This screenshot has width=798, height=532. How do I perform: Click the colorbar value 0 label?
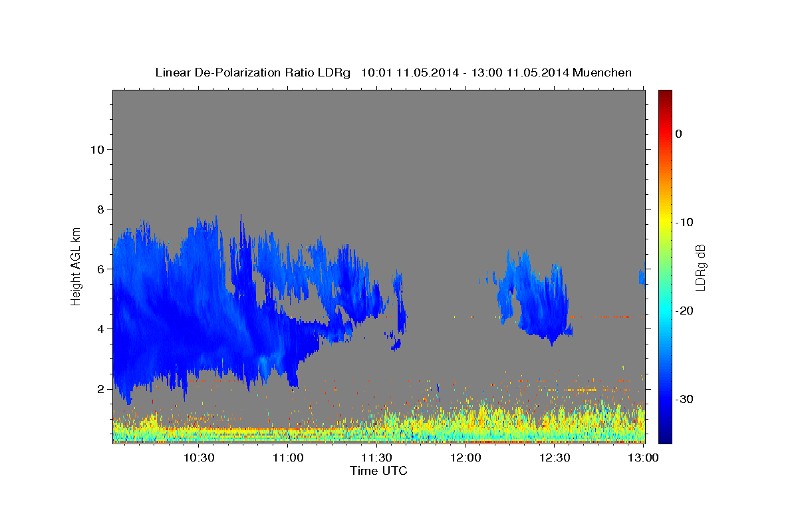[679, 134]
